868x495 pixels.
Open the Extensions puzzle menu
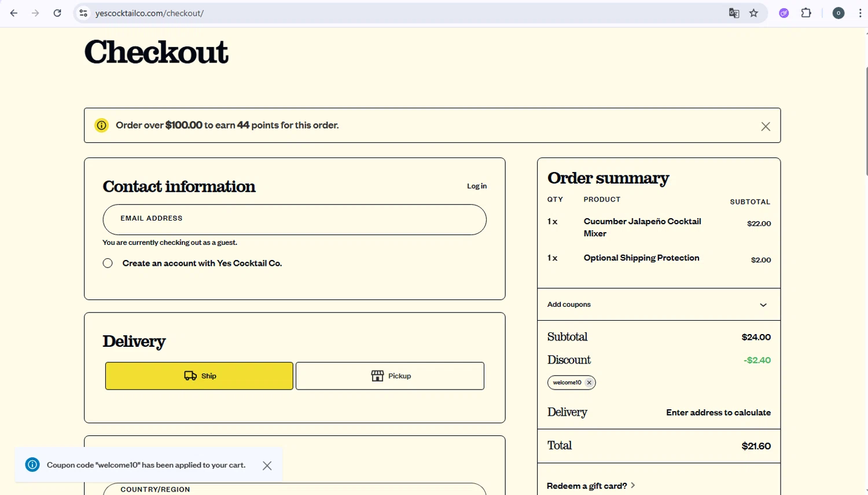(806, 13)
